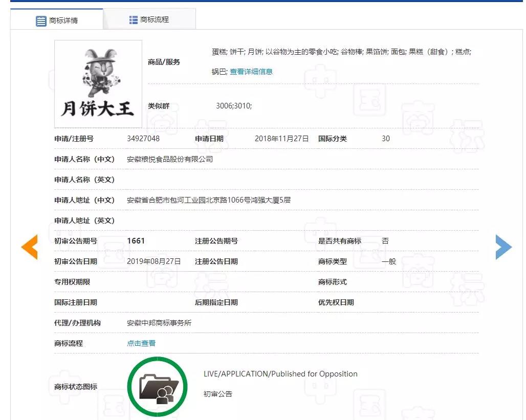Click the 商标详情 tab document icon

click(41, 21)
